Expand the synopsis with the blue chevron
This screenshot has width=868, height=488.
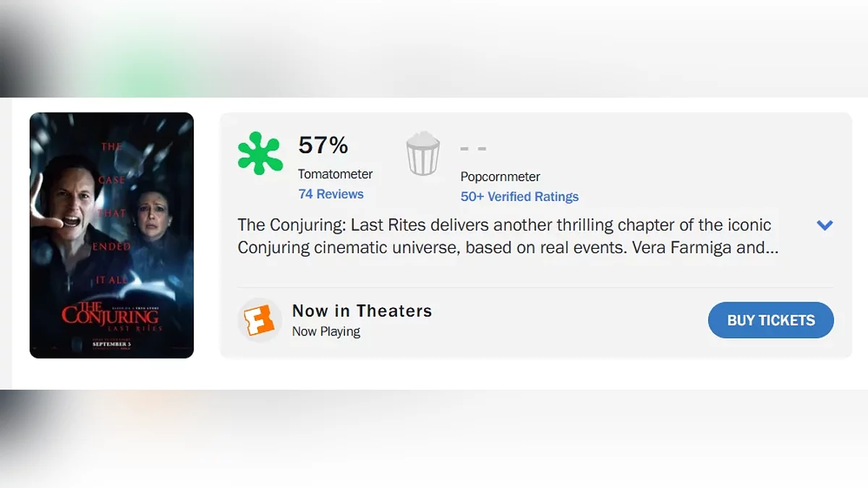tap(825, 225)
